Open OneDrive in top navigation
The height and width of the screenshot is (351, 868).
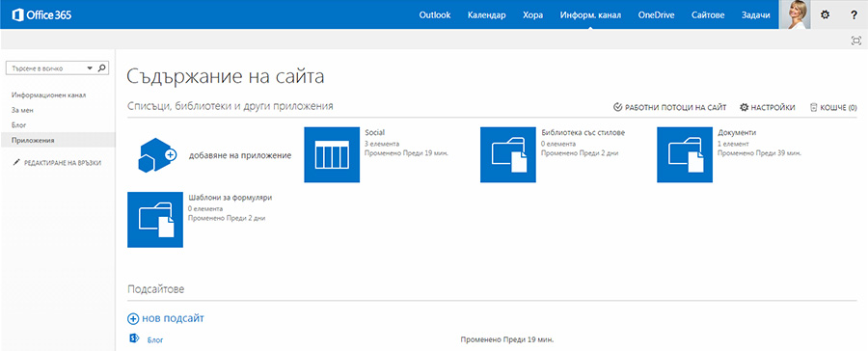click(x=656, y=15)
